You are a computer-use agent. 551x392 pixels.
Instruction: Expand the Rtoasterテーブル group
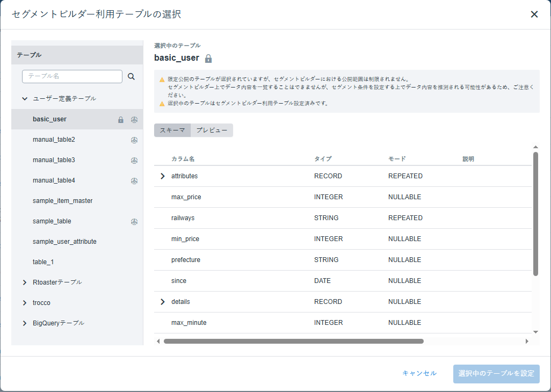25,282
